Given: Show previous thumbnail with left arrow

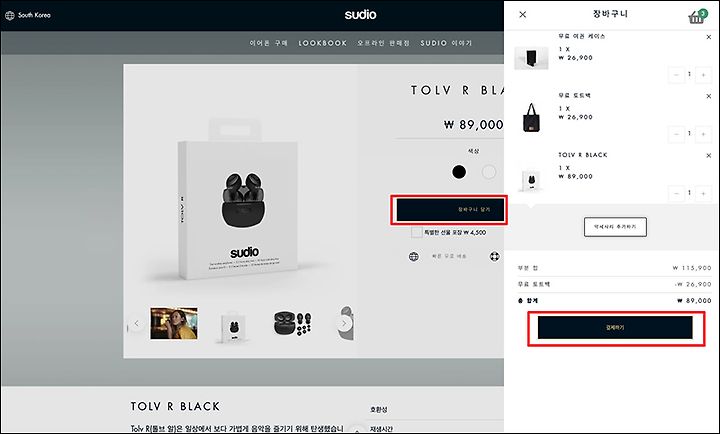Looking at the screenshot, I should [136, 324].
